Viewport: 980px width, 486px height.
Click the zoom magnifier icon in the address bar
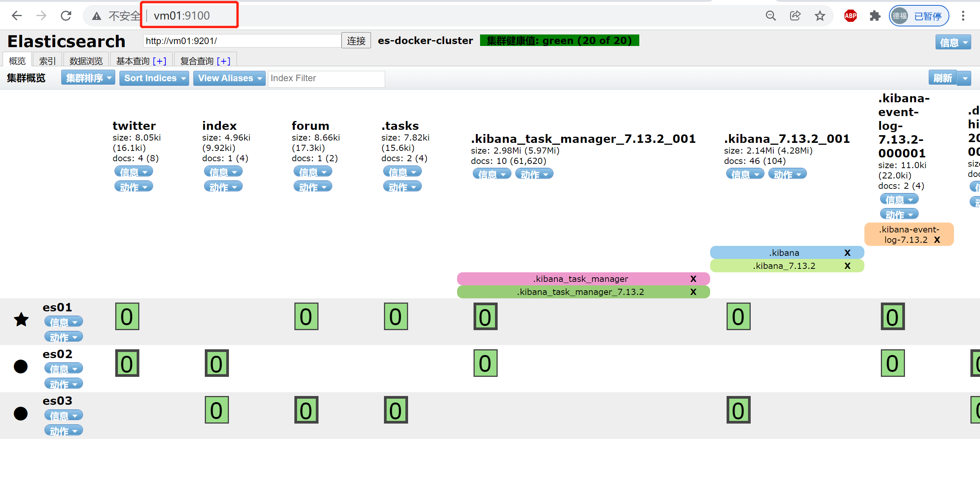(771, 16)
